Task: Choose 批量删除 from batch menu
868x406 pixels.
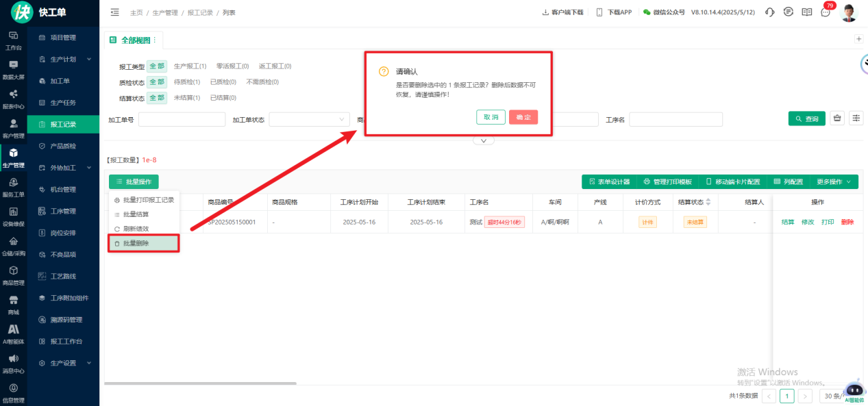Action: point(136,243)
